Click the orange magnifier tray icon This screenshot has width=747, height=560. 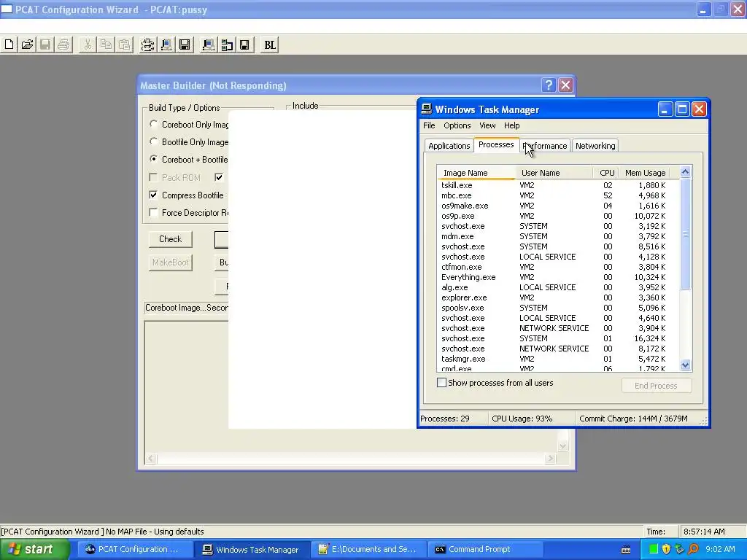tap(693, 549)
